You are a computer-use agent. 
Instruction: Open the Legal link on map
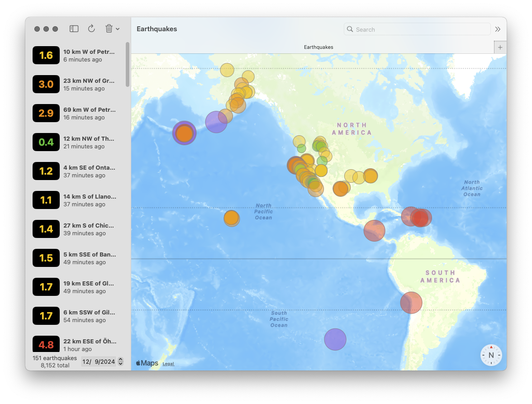tap(168, 364)
